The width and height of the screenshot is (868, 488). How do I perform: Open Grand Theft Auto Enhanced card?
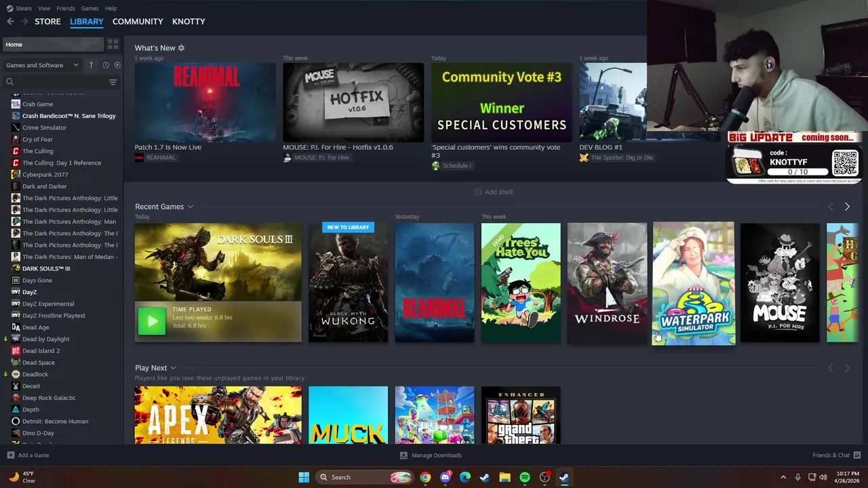pos(521,415)
